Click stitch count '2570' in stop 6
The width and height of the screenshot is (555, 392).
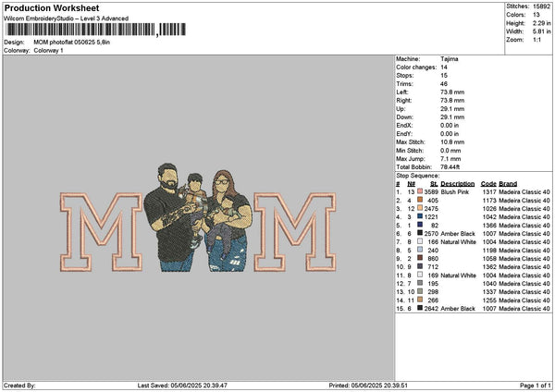431,234
